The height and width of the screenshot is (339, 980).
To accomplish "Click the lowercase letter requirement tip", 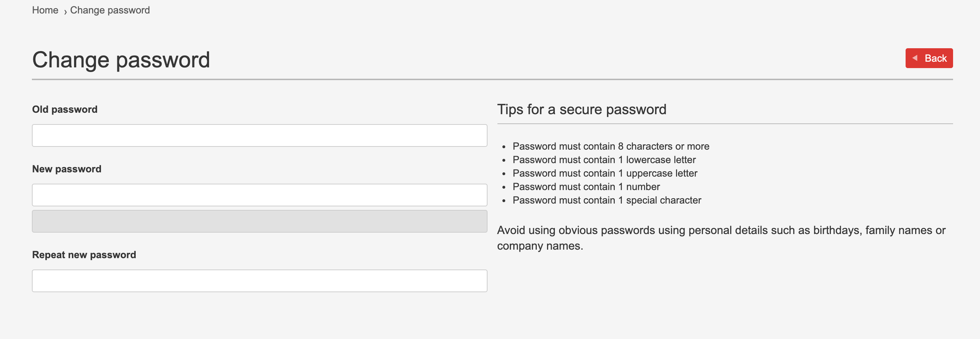I will coord(604,160).
